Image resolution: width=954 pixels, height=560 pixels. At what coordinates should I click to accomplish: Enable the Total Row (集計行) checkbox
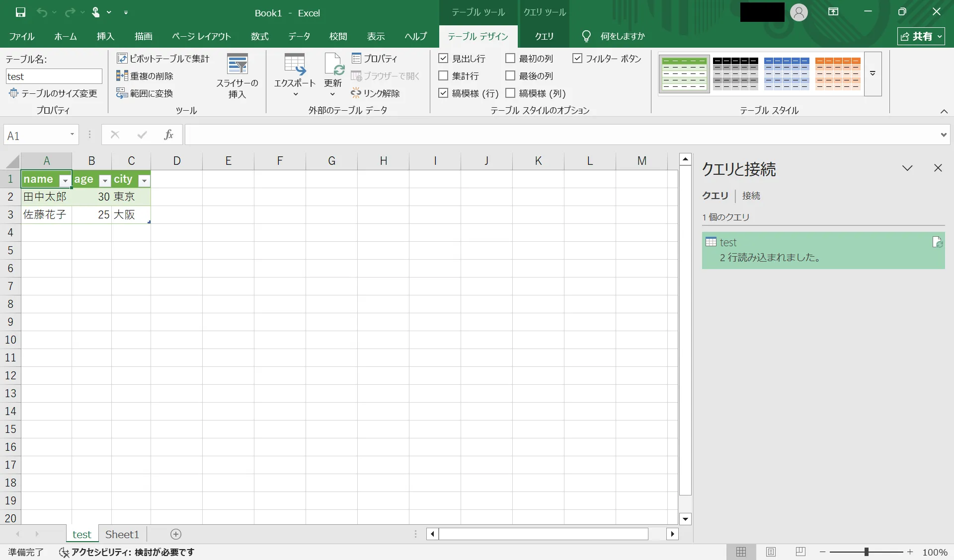pyautogui.click(x=443, y=76)
